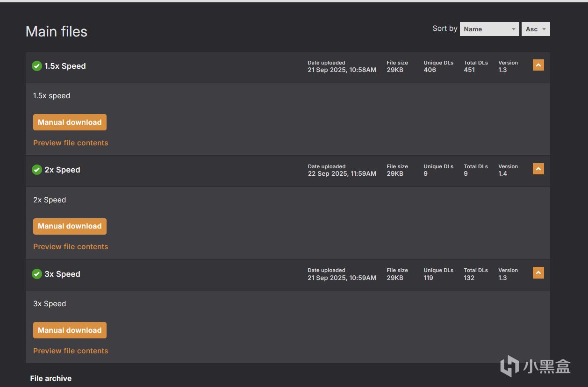Collapse the 1.5x Speed file entry
The height and width of the screenshot is (387, 588).
click(538, 65)
